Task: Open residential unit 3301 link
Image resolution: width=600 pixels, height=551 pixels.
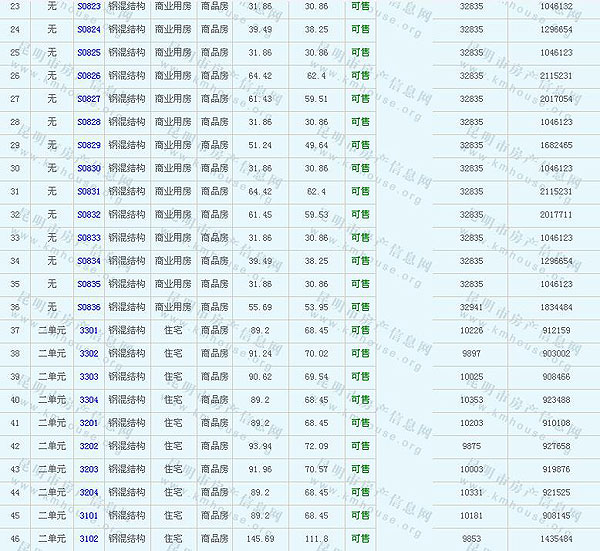Action: (x=88, y=330)
